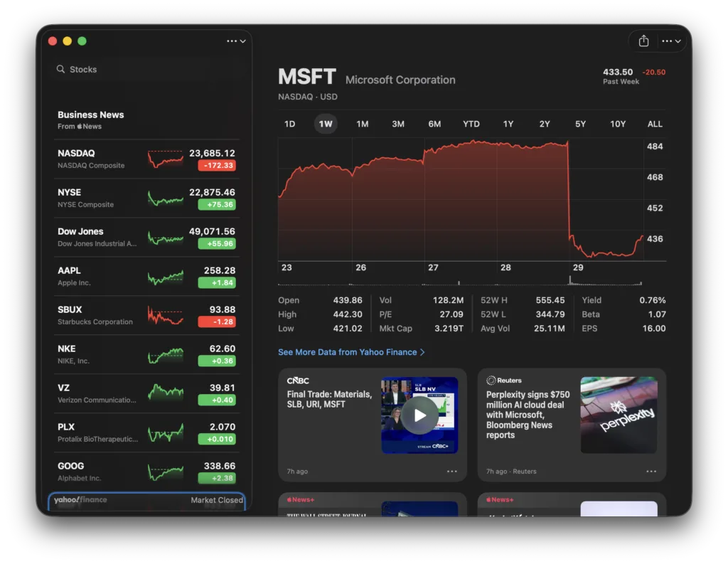Open the more options menu beside share
This screenshot has width=728, height=564.
[x=671, y=41]
